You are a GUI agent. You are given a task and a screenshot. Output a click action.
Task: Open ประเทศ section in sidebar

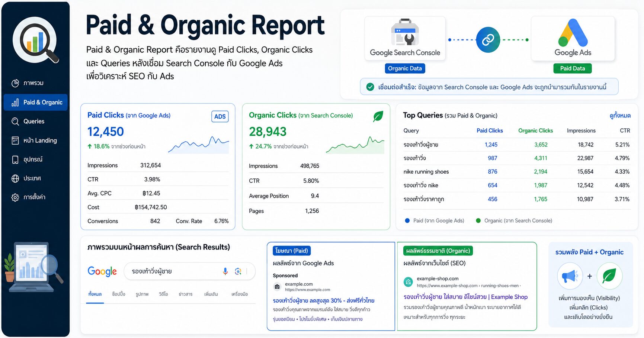[x=36, y=178]
